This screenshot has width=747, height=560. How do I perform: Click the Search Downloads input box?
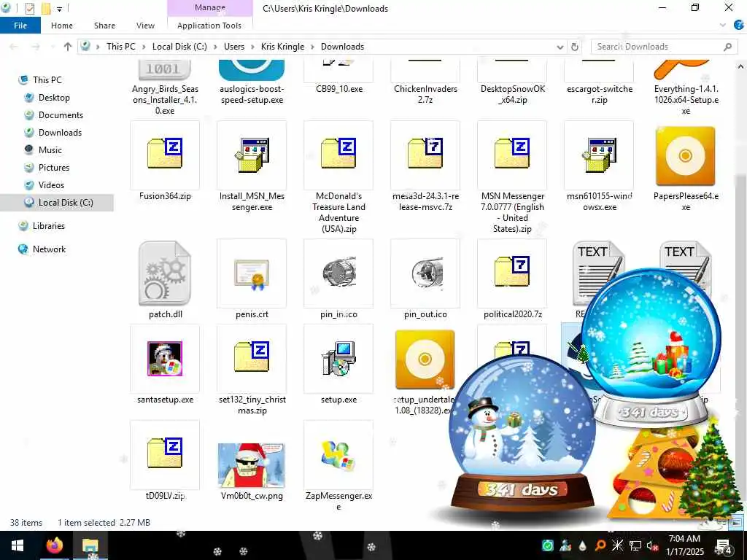tap(663, 46)
